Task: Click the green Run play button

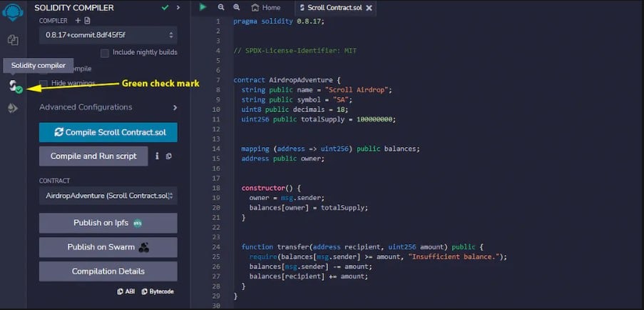Action: (203, 7)
